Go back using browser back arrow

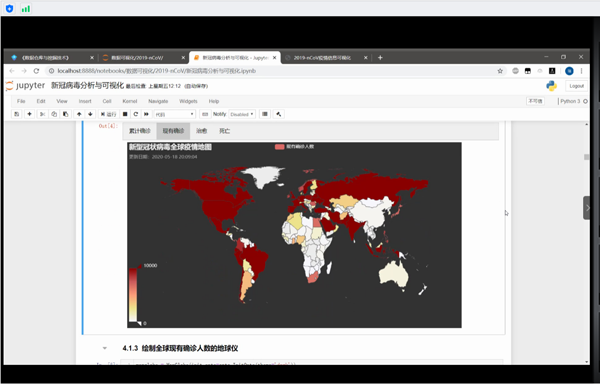click(12, 71)
